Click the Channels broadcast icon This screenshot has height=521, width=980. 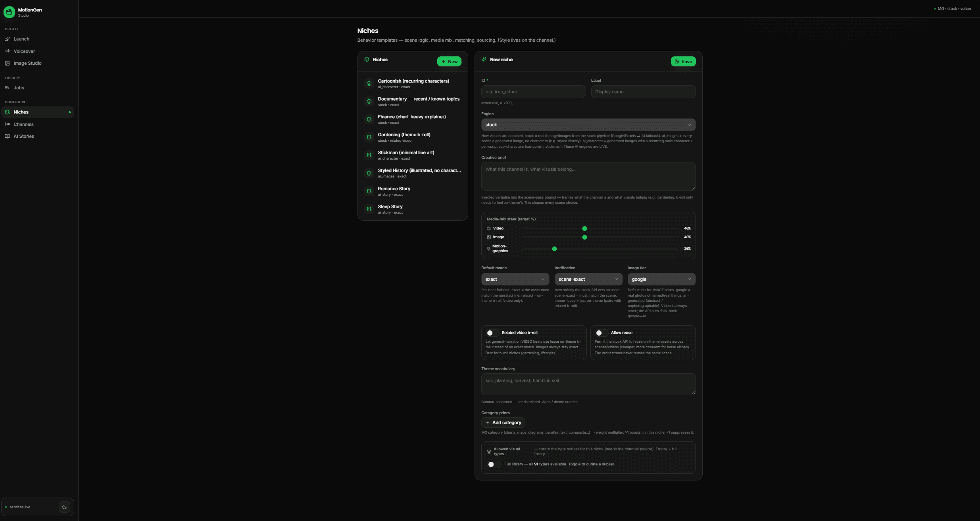point(7,124)
